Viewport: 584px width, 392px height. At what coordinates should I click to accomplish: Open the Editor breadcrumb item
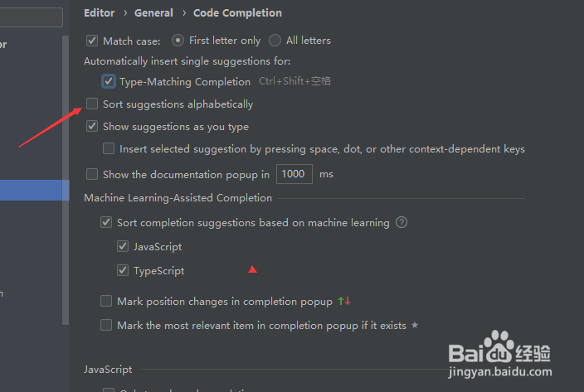(99, 13)
